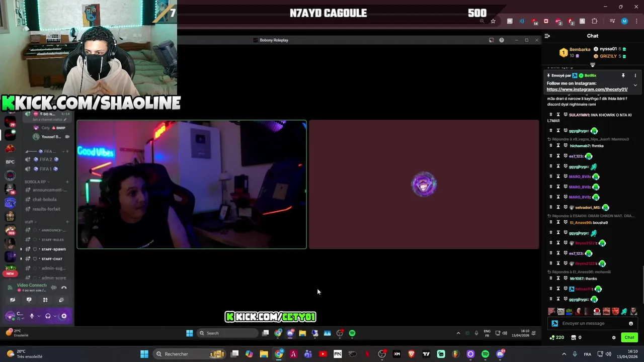Toggle Discord screen share button
Image resolution: width=644 pixels, height=362 pixels.
29,300
